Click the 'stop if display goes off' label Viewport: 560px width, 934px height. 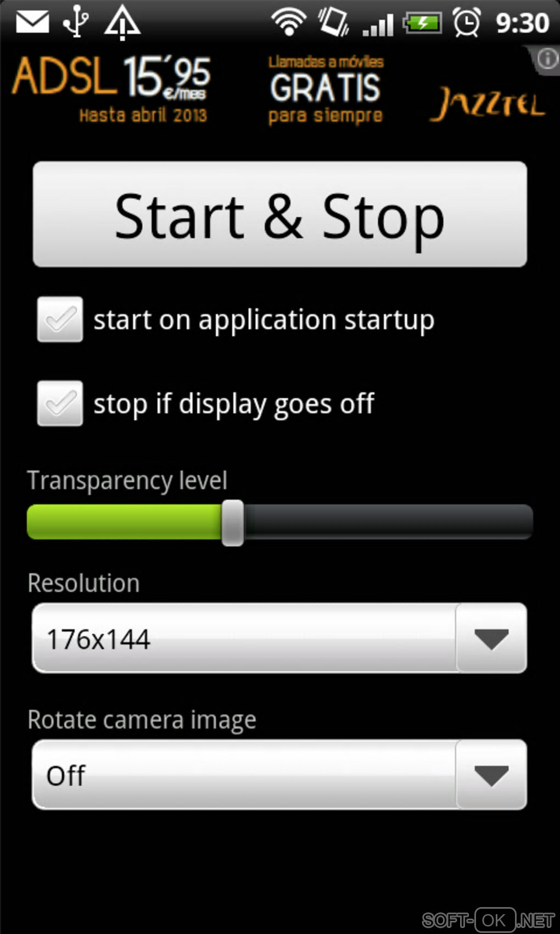234,404
